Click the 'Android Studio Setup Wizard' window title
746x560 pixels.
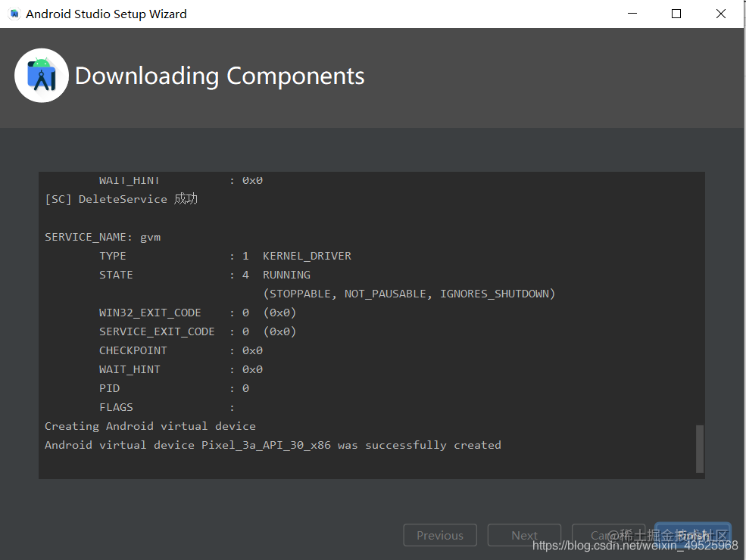(106, 14)
